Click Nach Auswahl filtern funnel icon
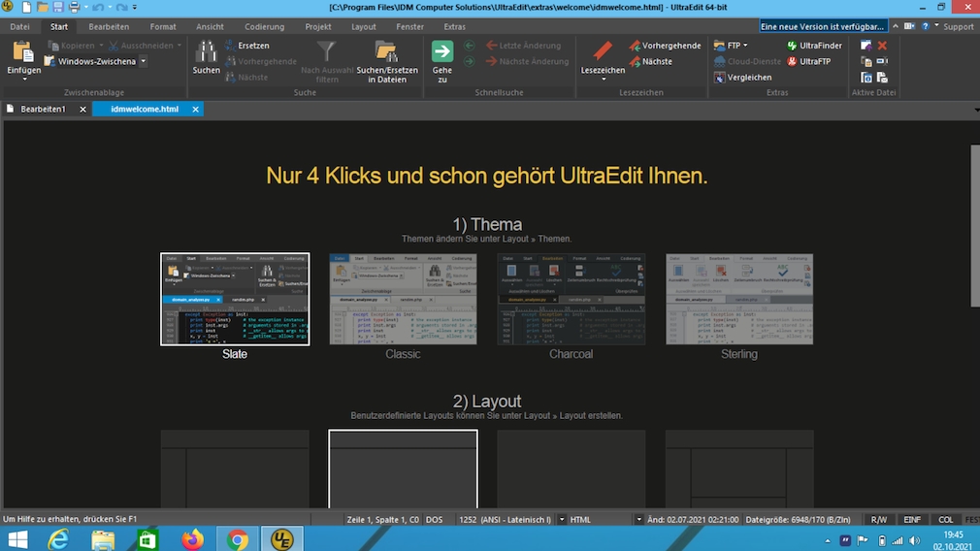The height and width of the screenshot is (551, 980). [x=326, y=51]
